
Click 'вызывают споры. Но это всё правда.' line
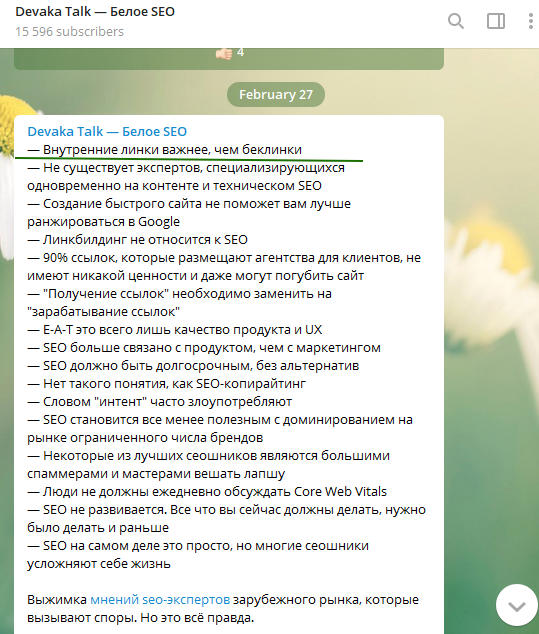141,618
